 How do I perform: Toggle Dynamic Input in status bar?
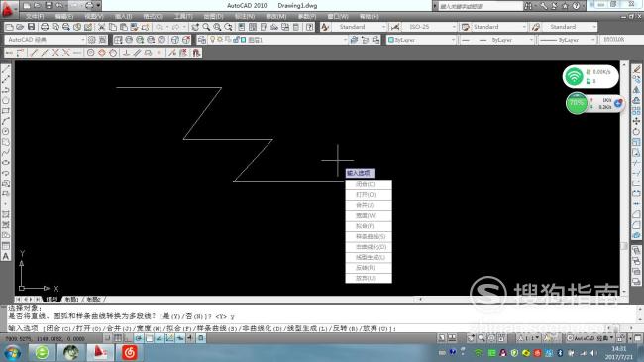[180, 338]
